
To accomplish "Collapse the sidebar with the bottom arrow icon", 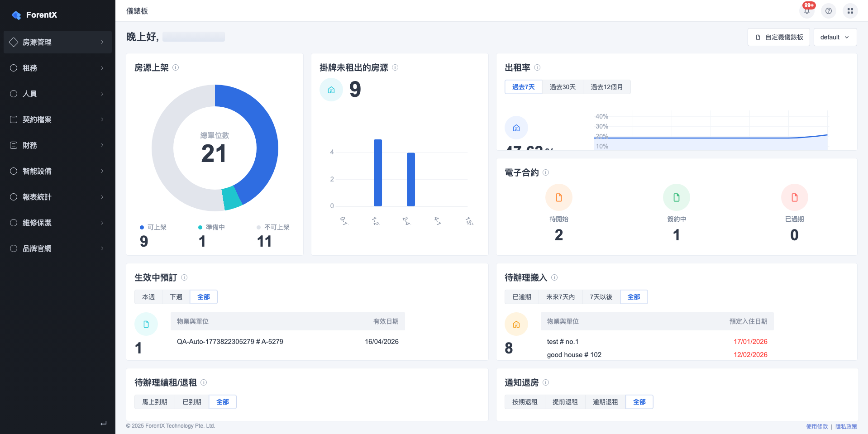I will [x=104, y=424].
